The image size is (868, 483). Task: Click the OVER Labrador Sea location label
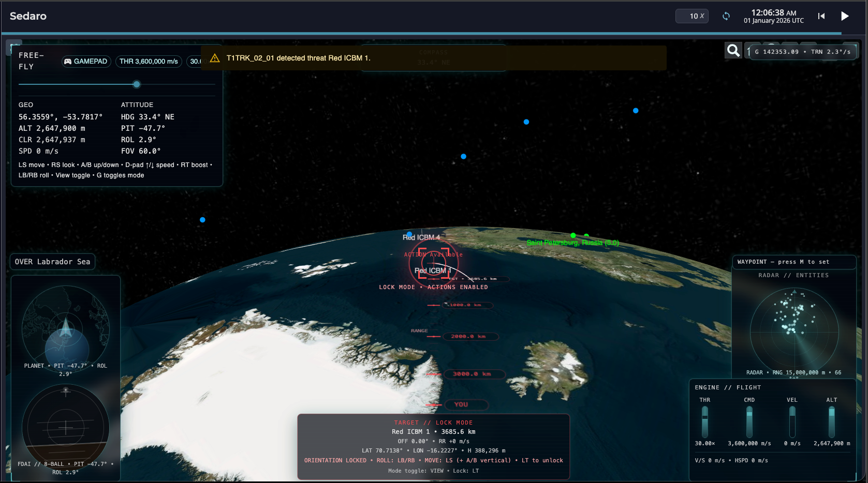pos(52,262)
